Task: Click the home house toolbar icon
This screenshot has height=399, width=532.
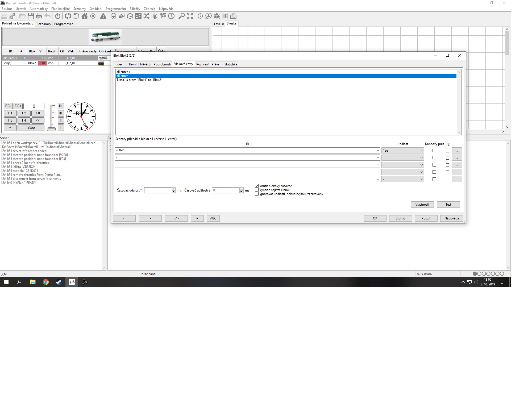Action: point(85,16)
